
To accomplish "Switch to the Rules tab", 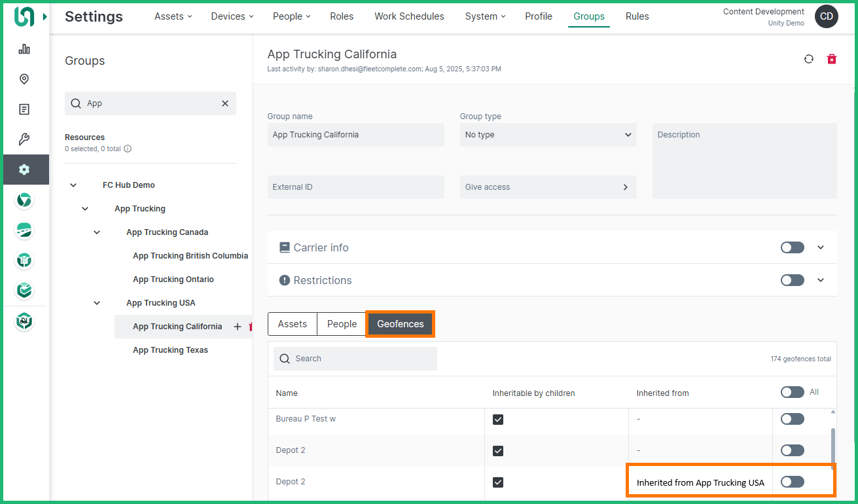I will tap(637, 16).
